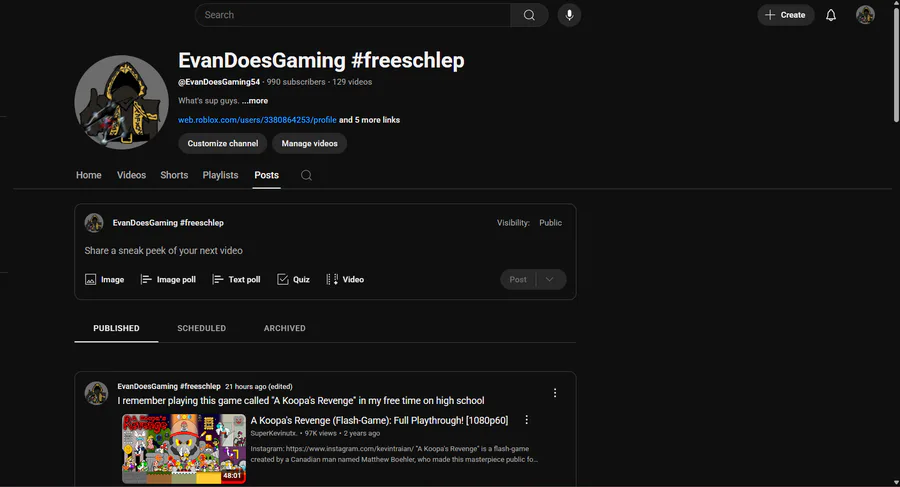The width and height of the screenshot is (900, 487).
Task: Change post visibility from Public
Action: click(x=550, y=223)
